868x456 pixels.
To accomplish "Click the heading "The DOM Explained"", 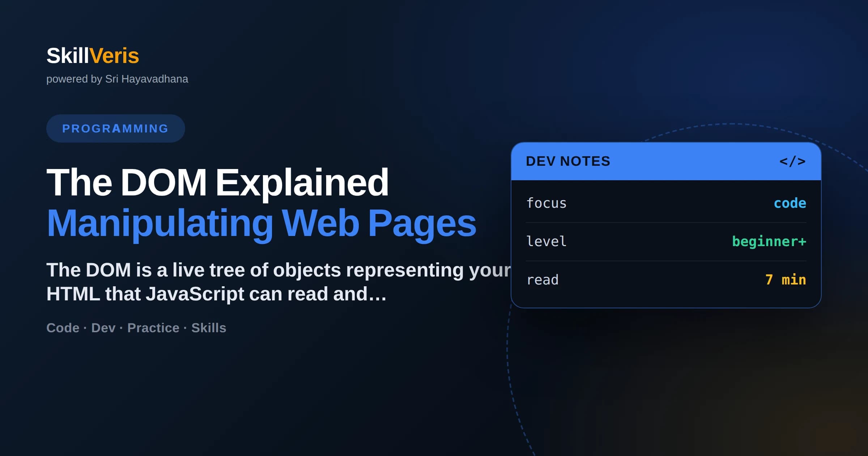I will (217, 182).
